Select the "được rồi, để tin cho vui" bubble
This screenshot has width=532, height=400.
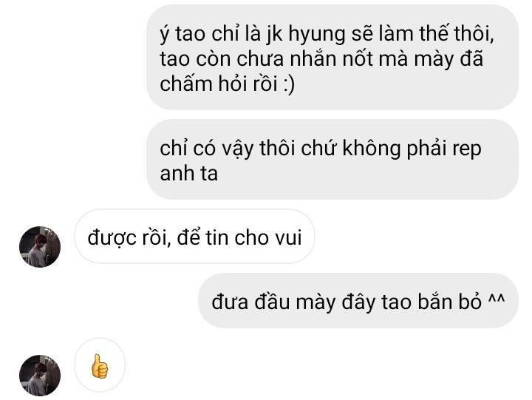pos(194,237)
